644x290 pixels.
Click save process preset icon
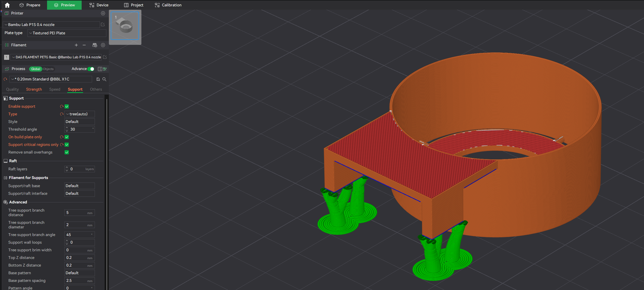pos(98,79)
